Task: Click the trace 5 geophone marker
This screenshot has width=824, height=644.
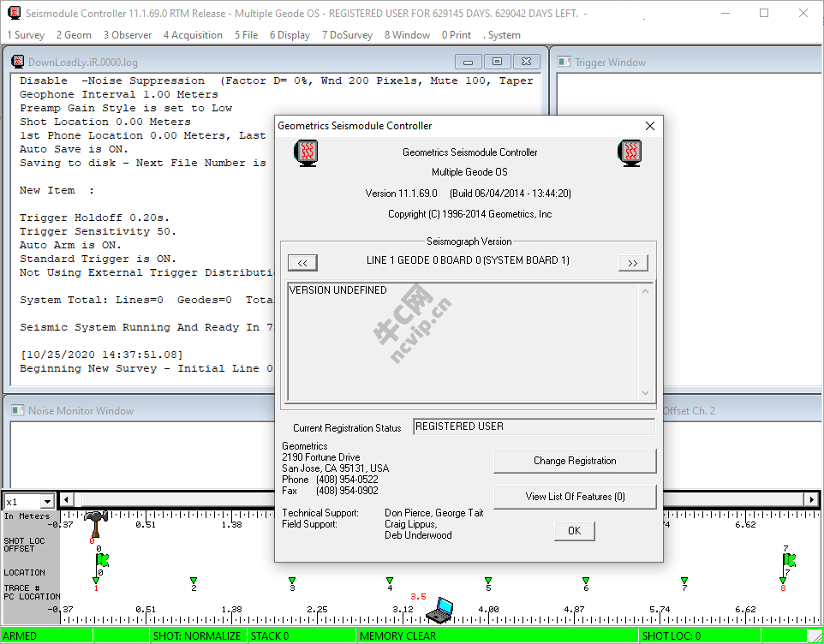Action: coord(488,581)
